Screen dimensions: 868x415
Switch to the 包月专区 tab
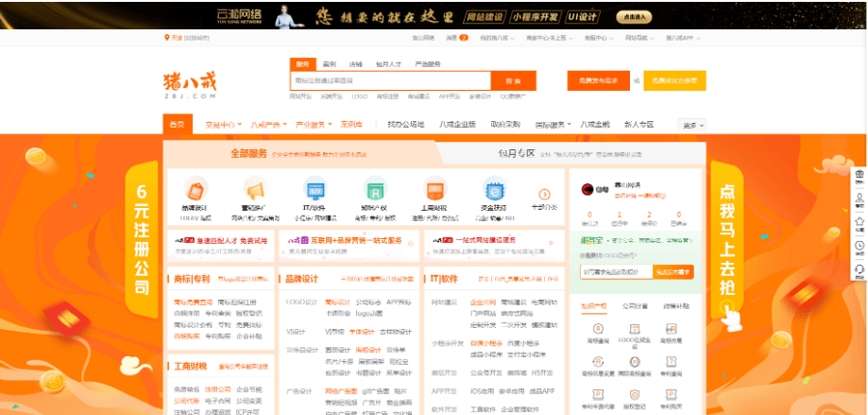(518, 153)
